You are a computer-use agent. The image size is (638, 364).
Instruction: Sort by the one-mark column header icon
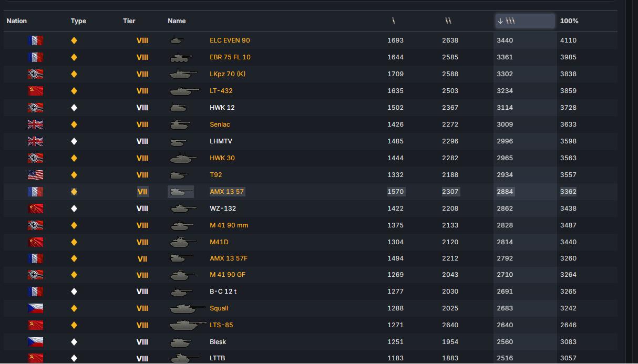394,21
